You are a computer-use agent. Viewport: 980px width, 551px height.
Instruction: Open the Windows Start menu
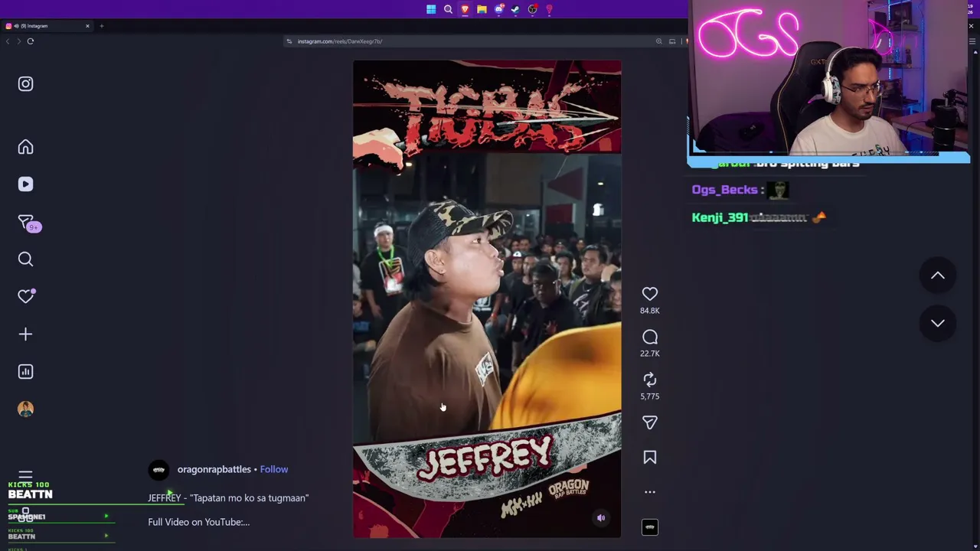click(431, 9)
